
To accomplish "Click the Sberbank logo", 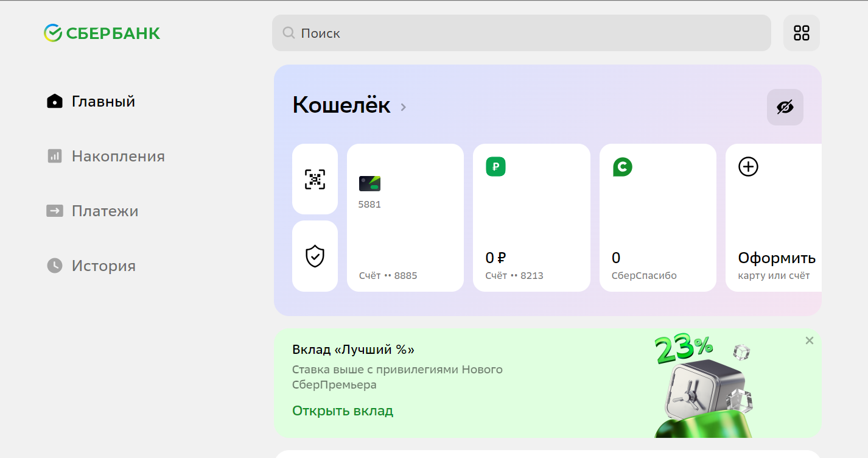I will (102, 33).
